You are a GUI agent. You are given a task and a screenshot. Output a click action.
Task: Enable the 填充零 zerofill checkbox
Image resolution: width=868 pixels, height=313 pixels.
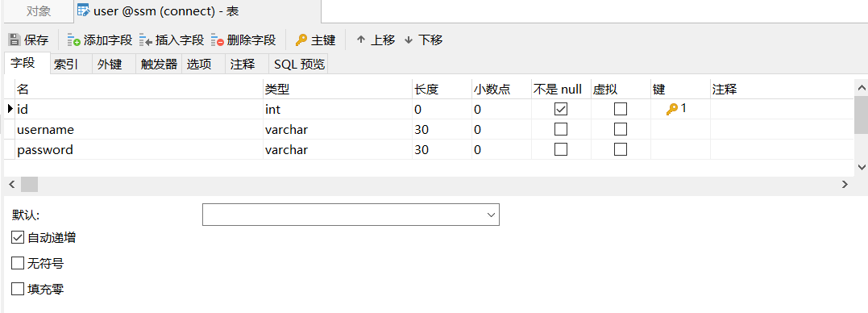pyautogui.click(x=18, y=289)
